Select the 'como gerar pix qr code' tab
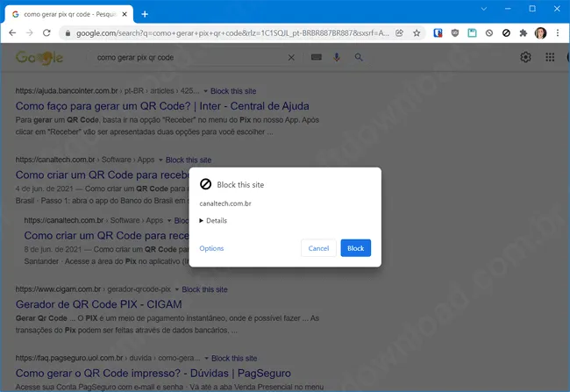This screenshot has width=570, height=392. coord(69,14)
